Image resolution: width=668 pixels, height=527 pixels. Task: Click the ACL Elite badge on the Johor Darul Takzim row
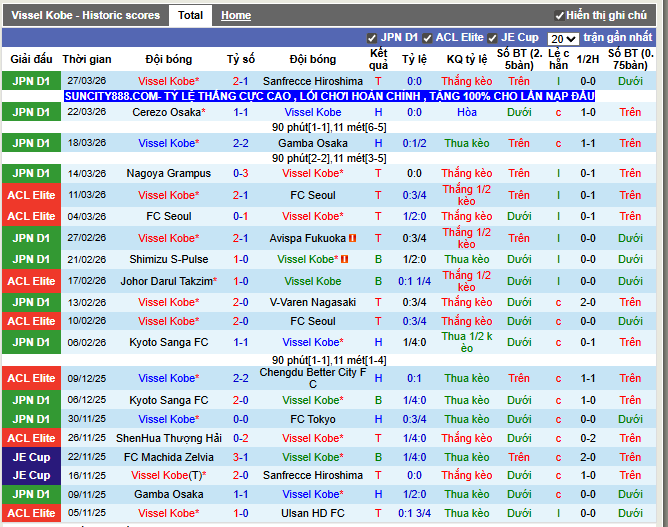click(x=31, y=281)
